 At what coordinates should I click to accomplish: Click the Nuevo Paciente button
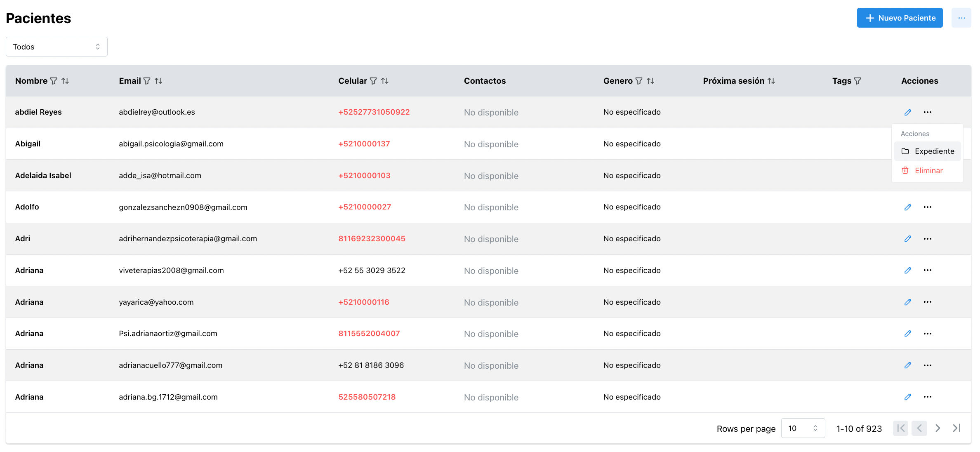tap(900, 18)
